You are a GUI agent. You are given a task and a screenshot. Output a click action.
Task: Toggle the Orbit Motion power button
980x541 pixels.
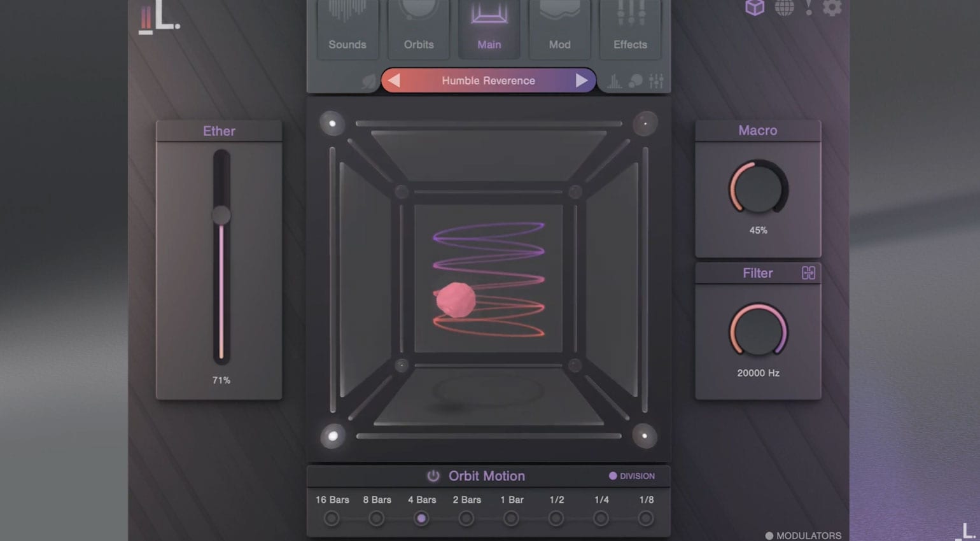click(433, 475)
